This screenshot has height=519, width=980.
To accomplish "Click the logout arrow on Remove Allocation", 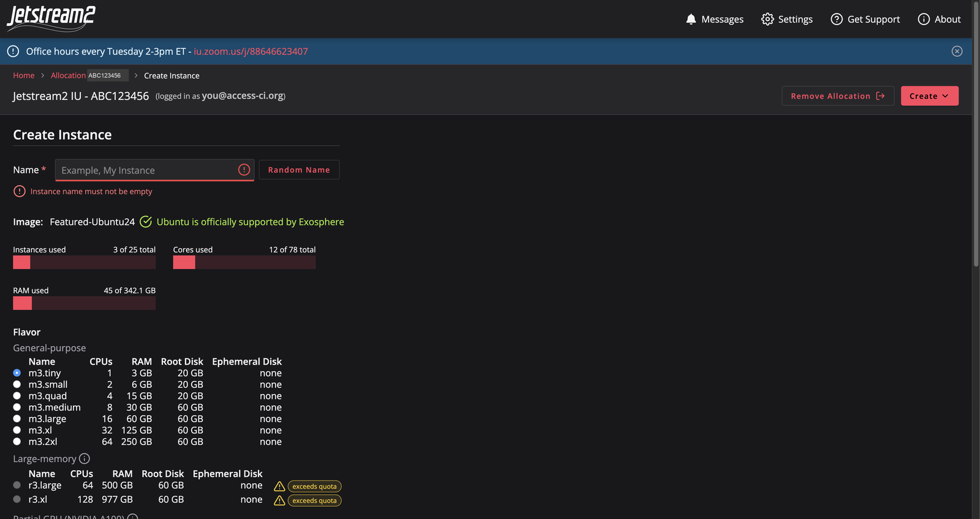I will (x=880, y=96).
